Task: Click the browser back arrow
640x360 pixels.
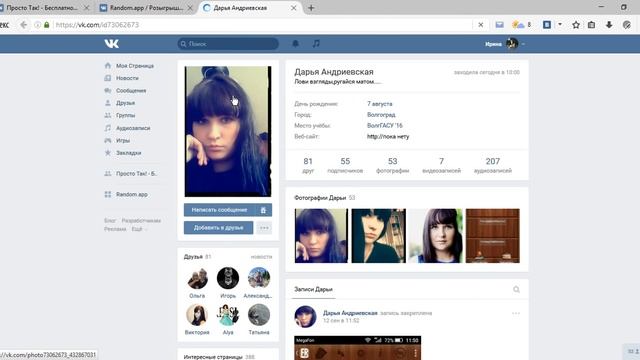Action: pyautogui.click(x=23, y=25)
